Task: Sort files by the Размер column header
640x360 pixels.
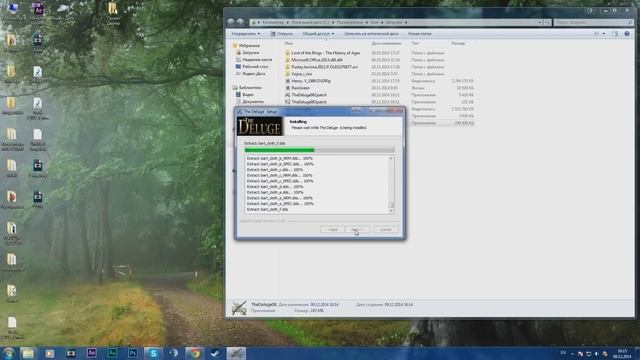Action: (458, 43)
